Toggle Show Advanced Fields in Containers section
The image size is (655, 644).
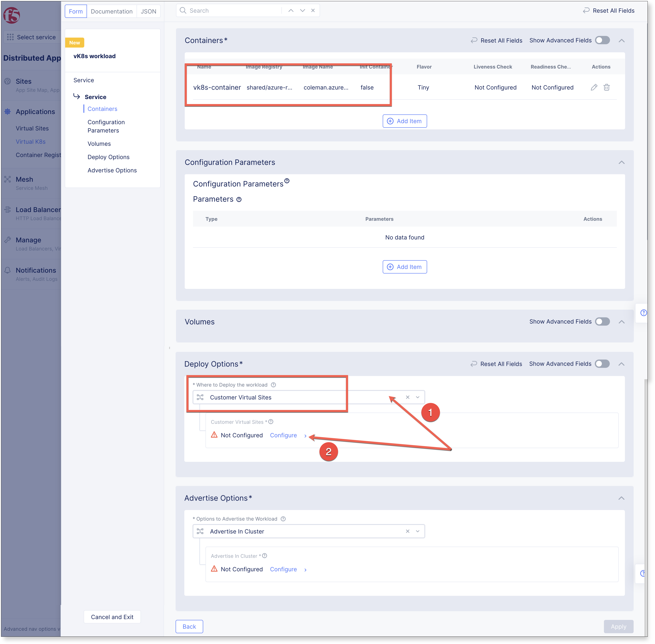click(x=602, y=40)
